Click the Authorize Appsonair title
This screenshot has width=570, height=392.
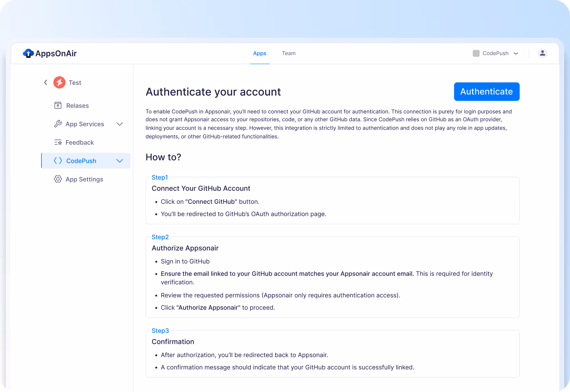(185, 248)
